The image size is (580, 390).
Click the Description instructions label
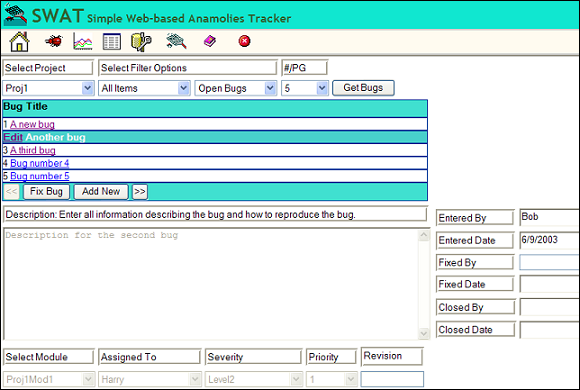[x=215, y=214]
